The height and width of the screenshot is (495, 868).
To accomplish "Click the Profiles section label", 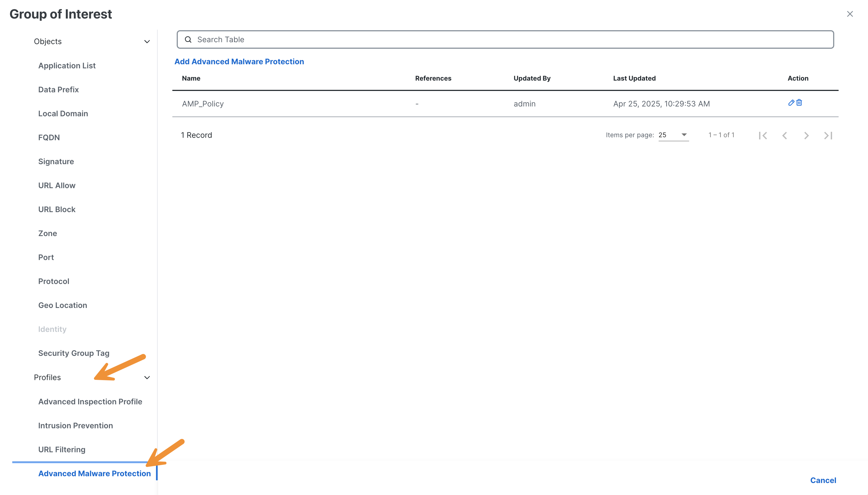I will 47,377.
